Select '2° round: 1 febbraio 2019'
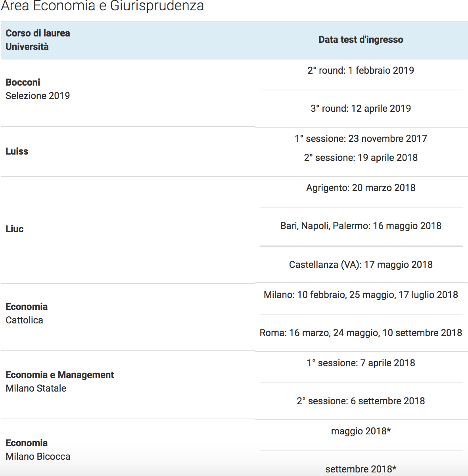Image resolution: width=468 pixels, height=476 pixels. 361,71
